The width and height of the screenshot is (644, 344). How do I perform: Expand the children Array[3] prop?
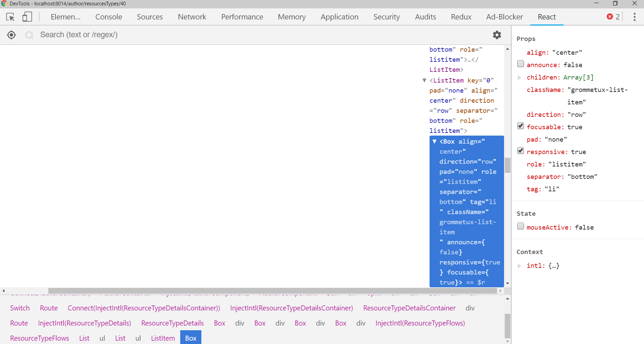519,78
